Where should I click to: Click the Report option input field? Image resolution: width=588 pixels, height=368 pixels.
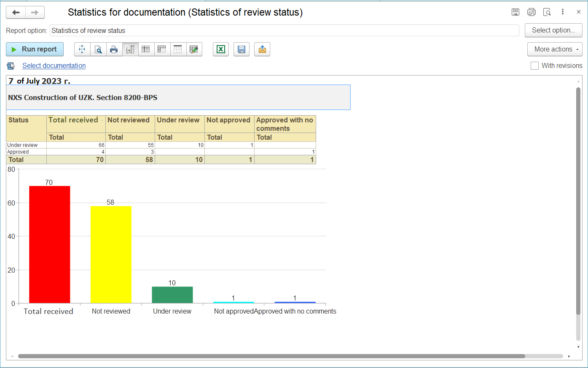click(x=284, y=30)
